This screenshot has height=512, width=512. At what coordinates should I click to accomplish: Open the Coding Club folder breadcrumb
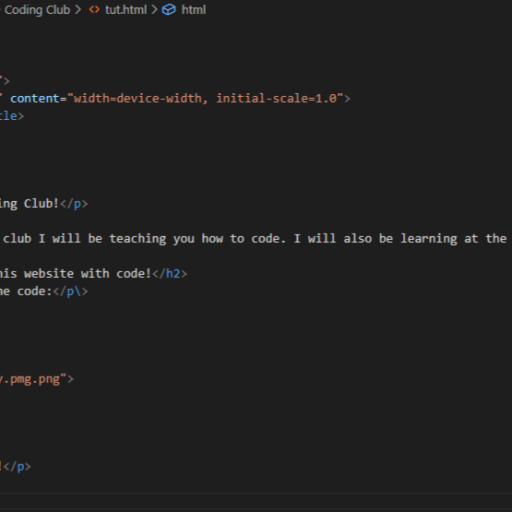pos(37,10)
